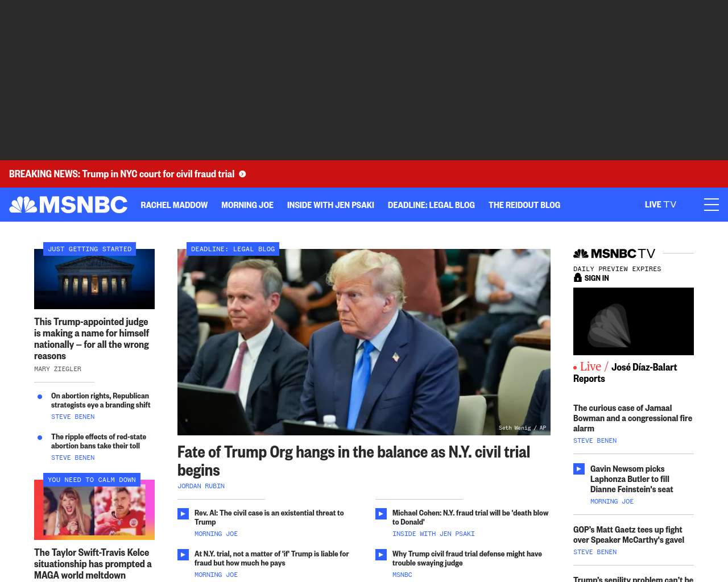Click the Jordan Rubin author link
Screen dimensions: 728x582
tap(201, 486)
